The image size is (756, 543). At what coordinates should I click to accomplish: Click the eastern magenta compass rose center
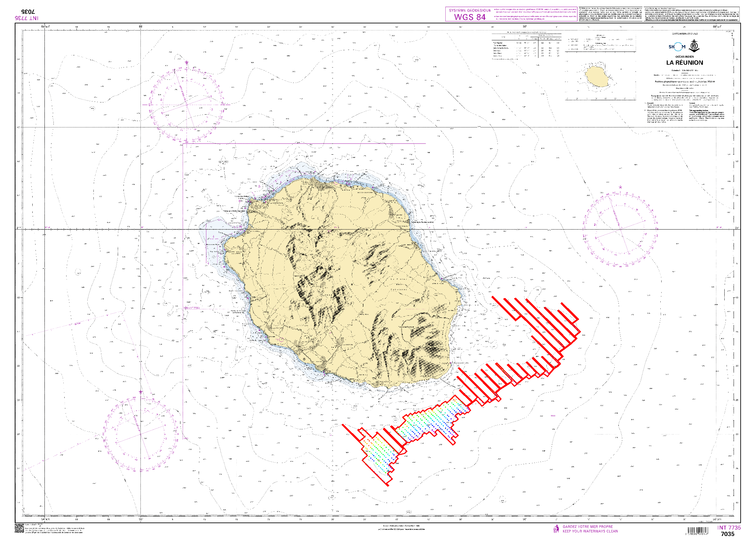pyautogui.click(x=620, y=229)
